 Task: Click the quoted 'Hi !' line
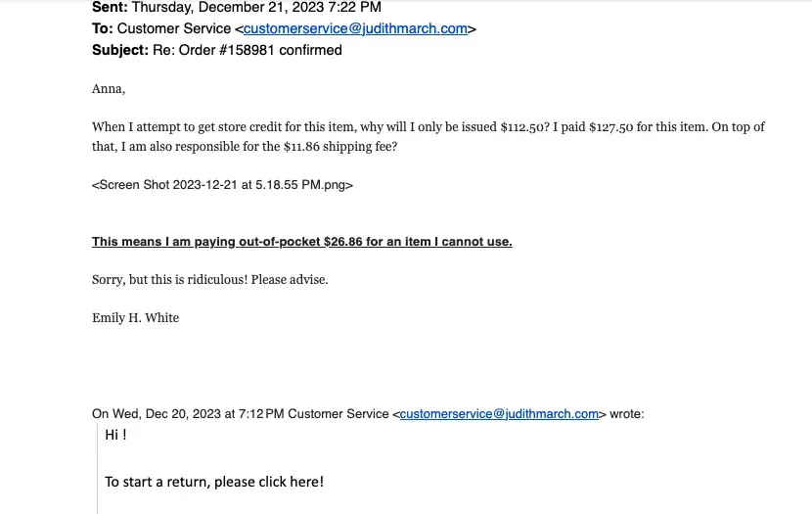(x=115, y=435)
